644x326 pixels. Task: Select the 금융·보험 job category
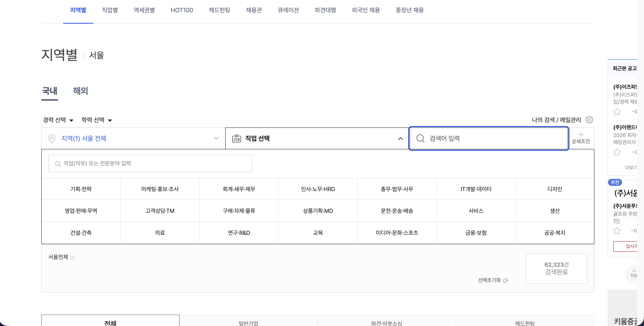476,233
